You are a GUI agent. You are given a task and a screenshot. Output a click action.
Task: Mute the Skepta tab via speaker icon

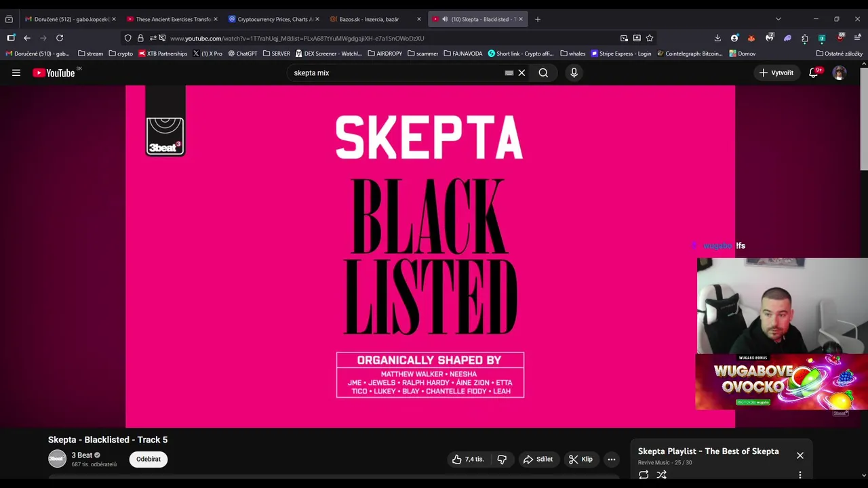pos(445,19)
